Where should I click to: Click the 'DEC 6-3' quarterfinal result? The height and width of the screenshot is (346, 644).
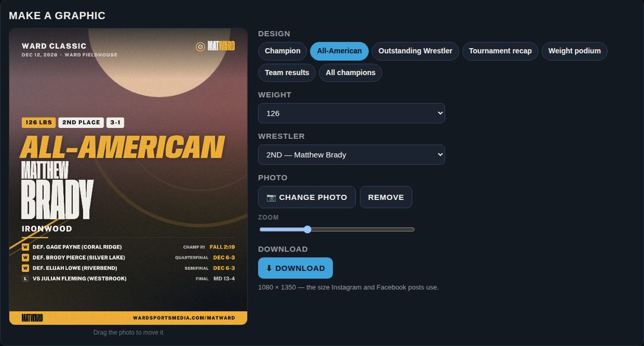pos(224,257)
